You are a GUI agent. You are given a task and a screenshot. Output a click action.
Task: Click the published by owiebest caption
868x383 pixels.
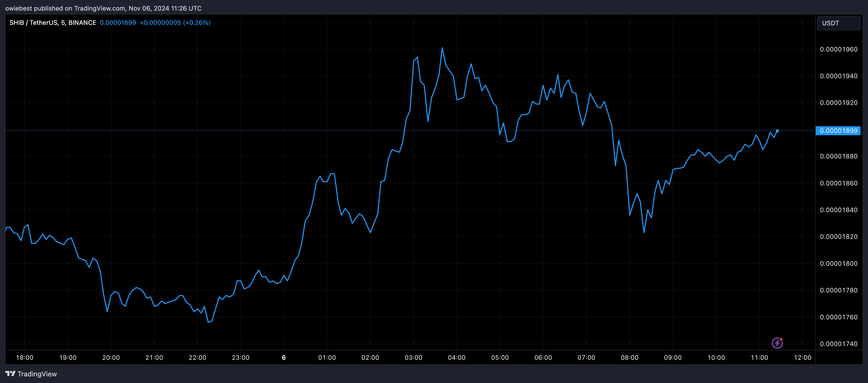point(103,8)
